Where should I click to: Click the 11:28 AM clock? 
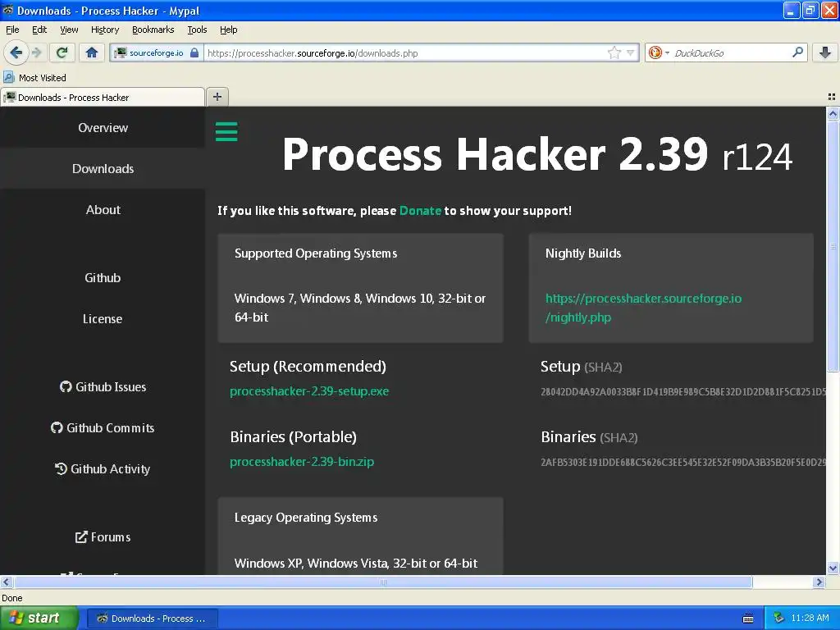click(810, 618)
